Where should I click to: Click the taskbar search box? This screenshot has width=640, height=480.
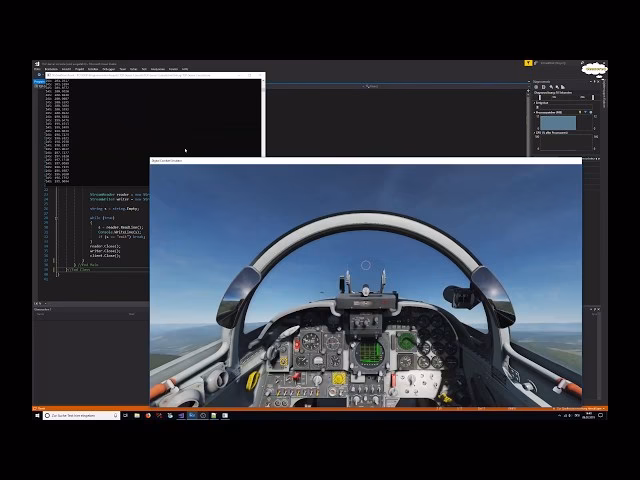pos(81,416)
